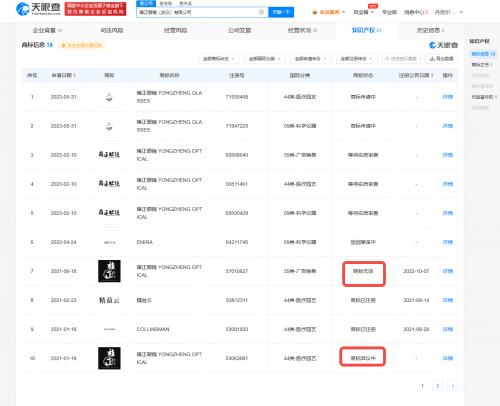This screenshot has width=500, height=406.
Task: Open 详情 link for row 10
Action: coord(447,358)
